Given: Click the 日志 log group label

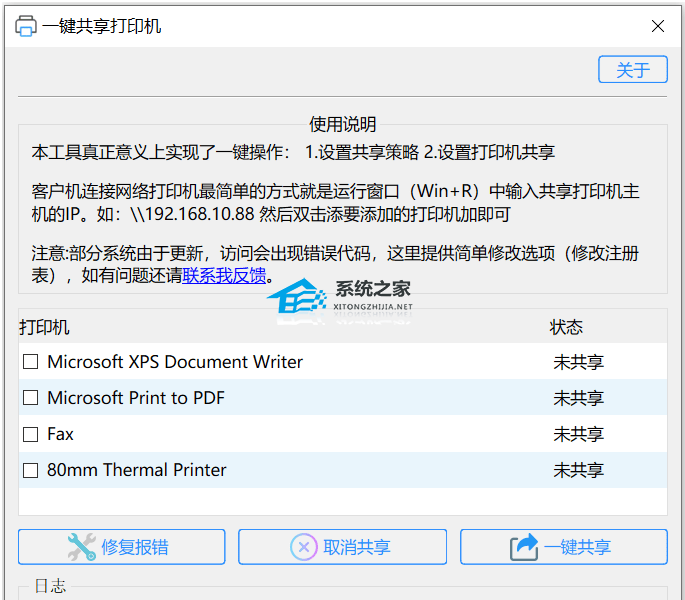Looking at the screenshot, I should click(x=50, y=586).
